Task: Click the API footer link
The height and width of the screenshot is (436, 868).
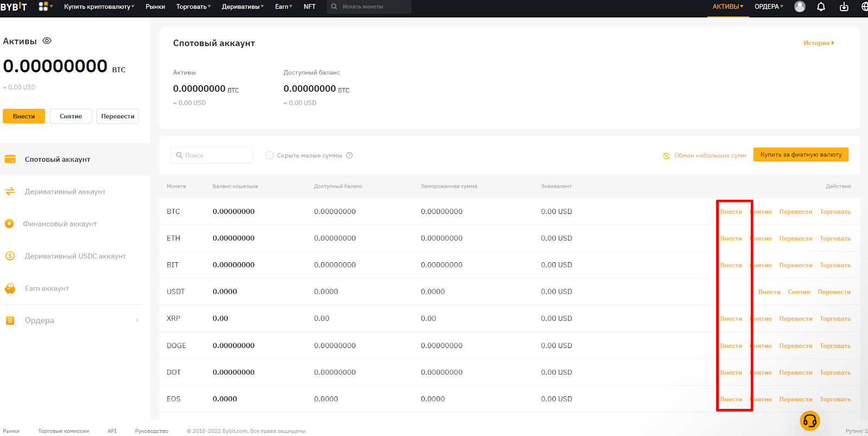Action: 112,431
